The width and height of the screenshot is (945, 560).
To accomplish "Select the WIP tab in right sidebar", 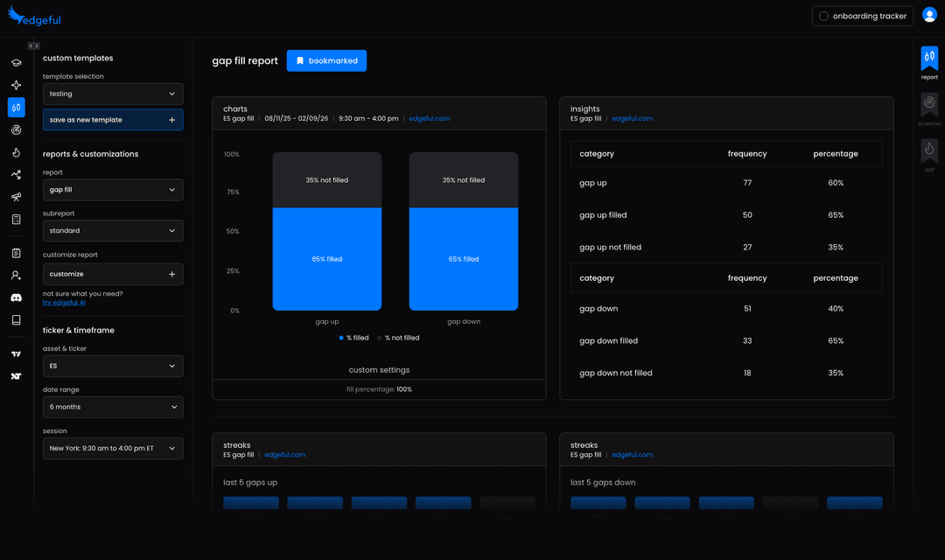I will pos(928,150).
